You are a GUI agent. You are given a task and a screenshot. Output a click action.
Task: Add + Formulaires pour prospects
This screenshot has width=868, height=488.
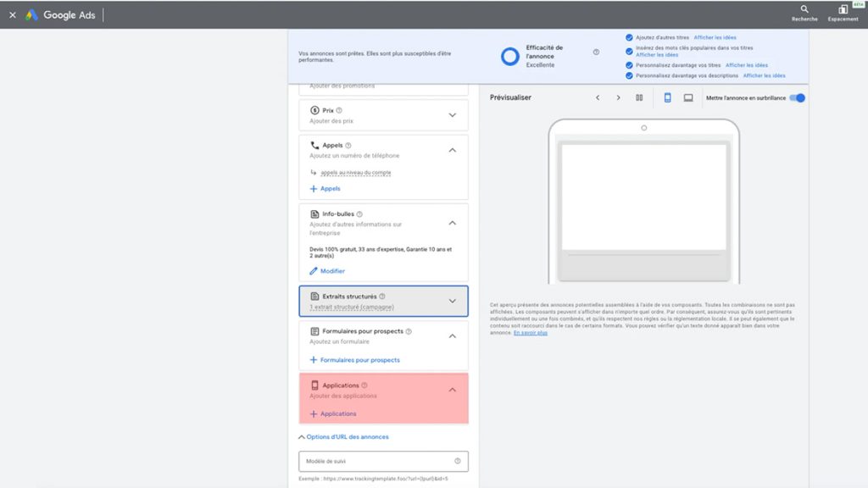tap(354, 360)
